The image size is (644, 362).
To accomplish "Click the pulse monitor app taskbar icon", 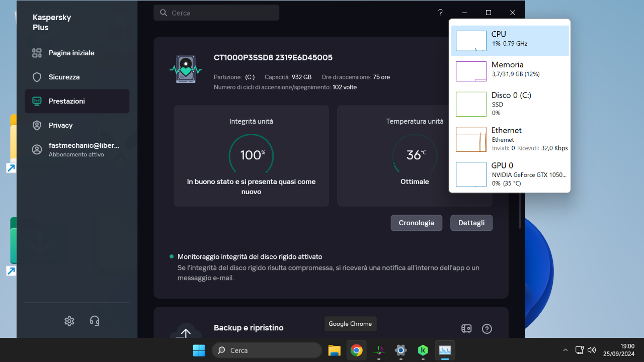I will coord(378,350).
